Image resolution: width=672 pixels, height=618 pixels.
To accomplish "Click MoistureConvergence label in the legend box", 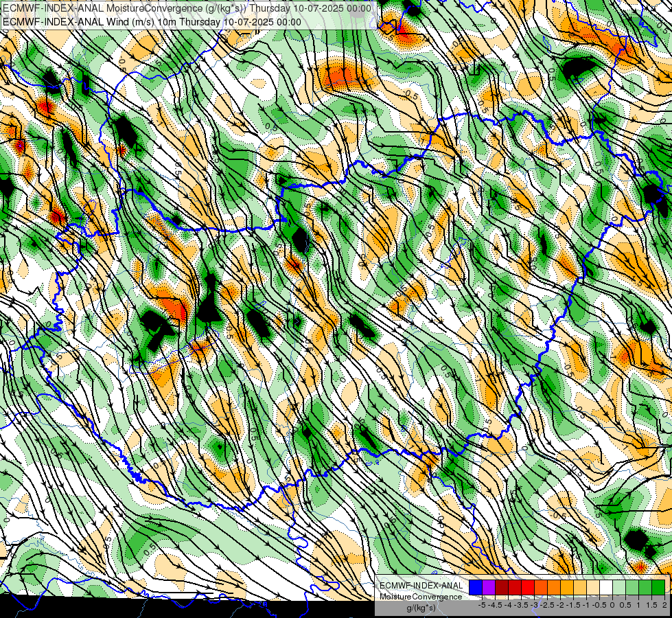I will click(421, 597).
